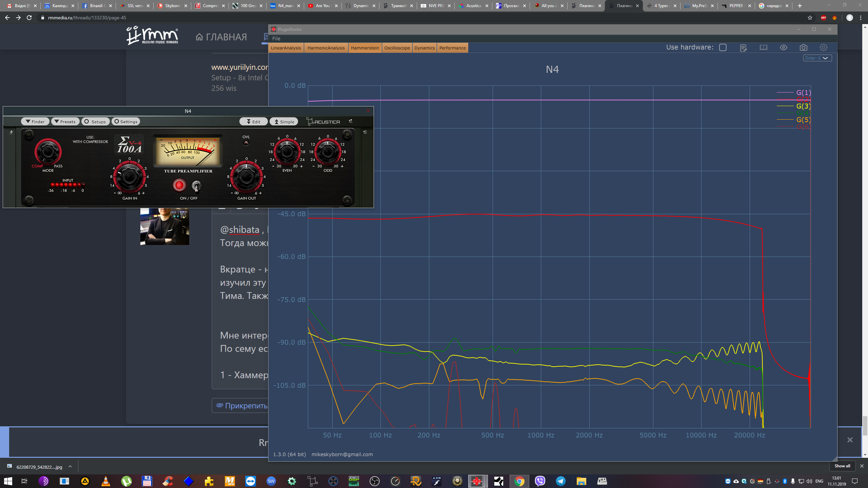Switch to the Performance tab
The width and height of the screenshot is (868, 488).
click(452, 48)
